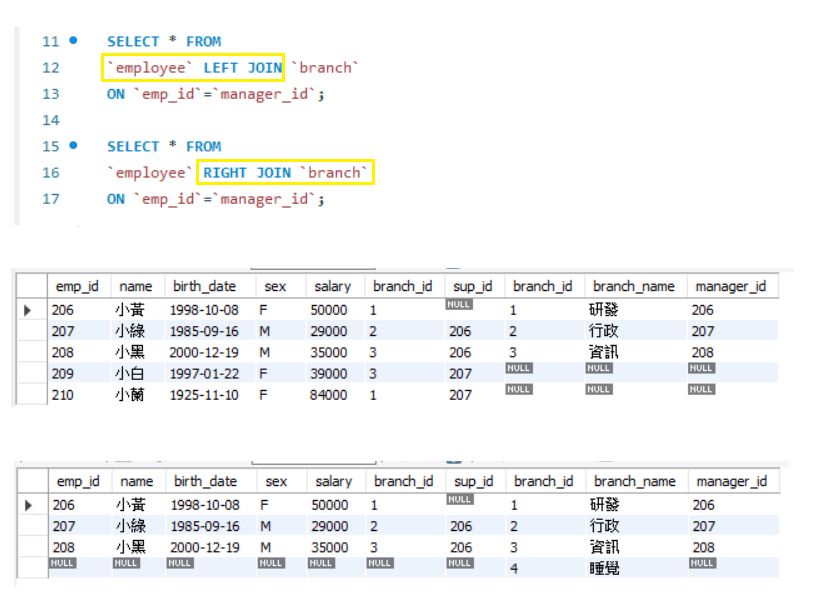Select name column header in first grid
The image size is (831, 612).
coord(136,287)
